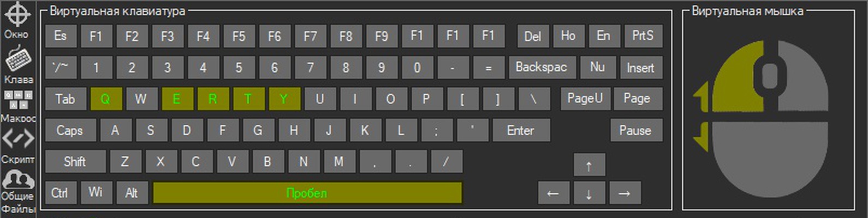Screen dimensions: 868x218
Task: Click the virtual mouse body area
Action: click(x=770, y=158)
